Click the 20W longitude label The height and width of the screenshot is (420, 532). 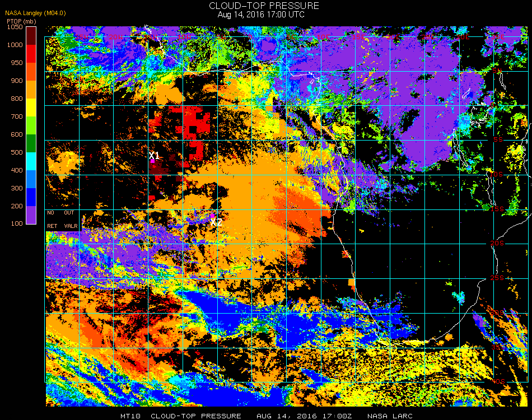[116, 36]
